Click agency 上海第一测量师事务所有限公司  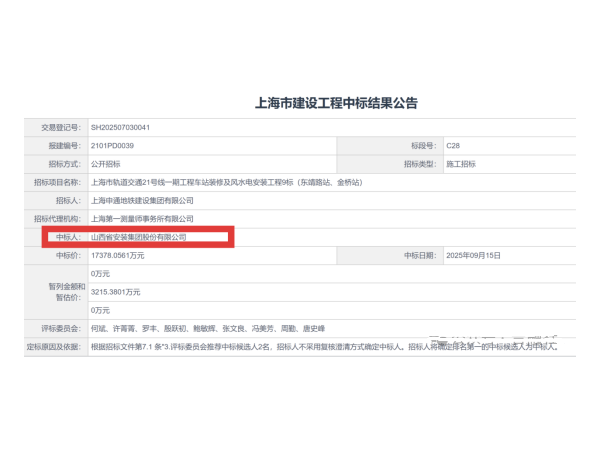tap(142, 218)
